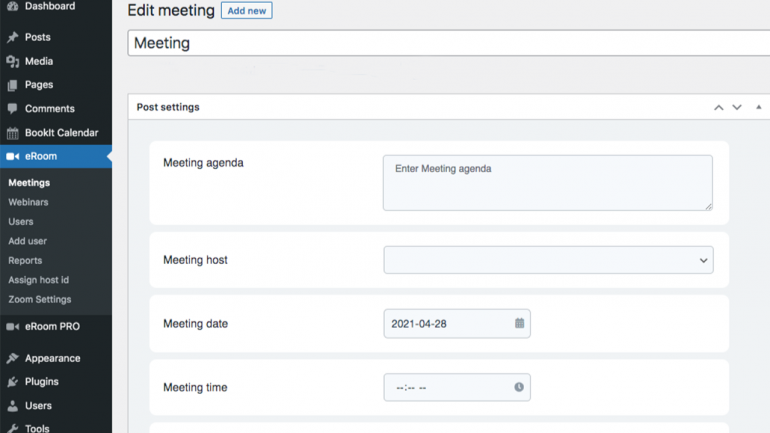Open Zoom Settings submenu item
The height and width of the screenshot is (433, 770).
coord(40,299)
